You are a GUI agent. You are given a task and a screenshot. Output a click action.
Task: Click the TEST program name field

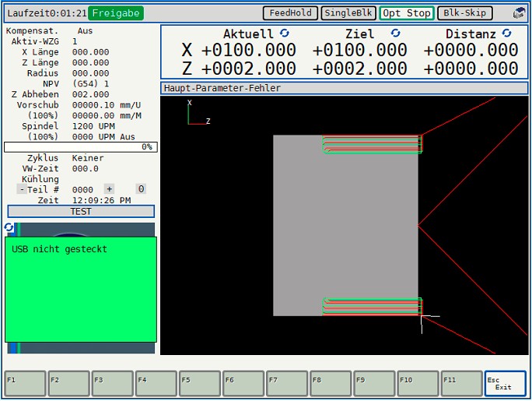pyautogui.click(x=81, y=212)
